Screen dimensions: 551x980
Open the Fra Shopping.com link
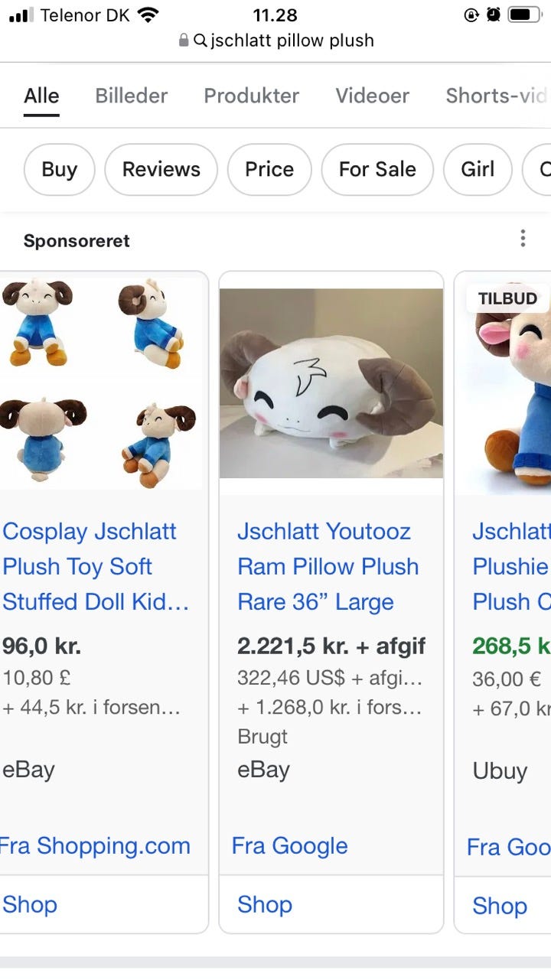(95, 845)
